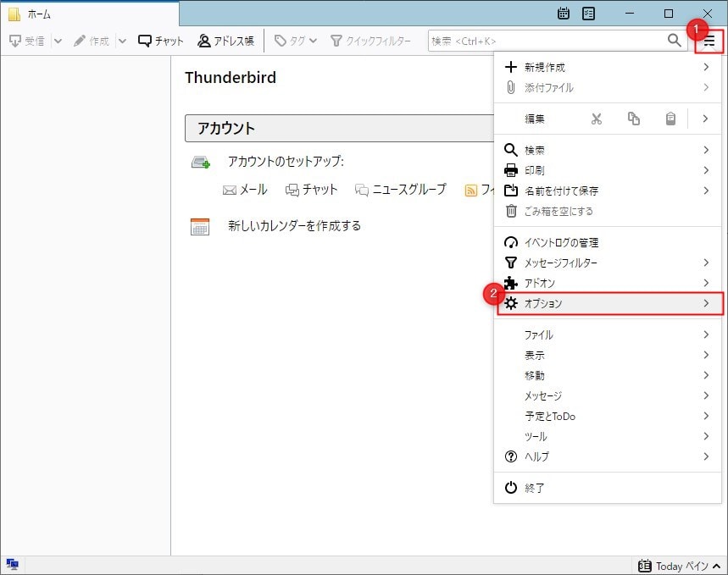Click the メール account setup link
This screenshot has width=728, height=575.
[245, 190]
